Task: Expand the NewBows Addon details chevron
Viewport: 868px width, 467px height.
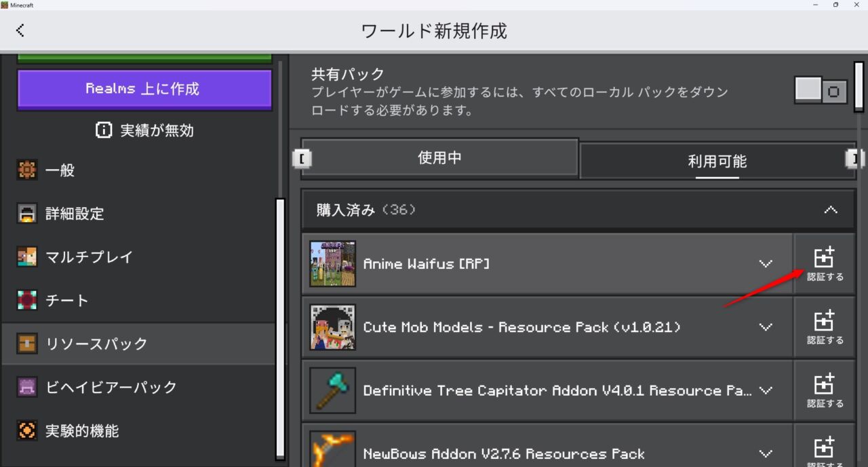Action: pos(766,453)
